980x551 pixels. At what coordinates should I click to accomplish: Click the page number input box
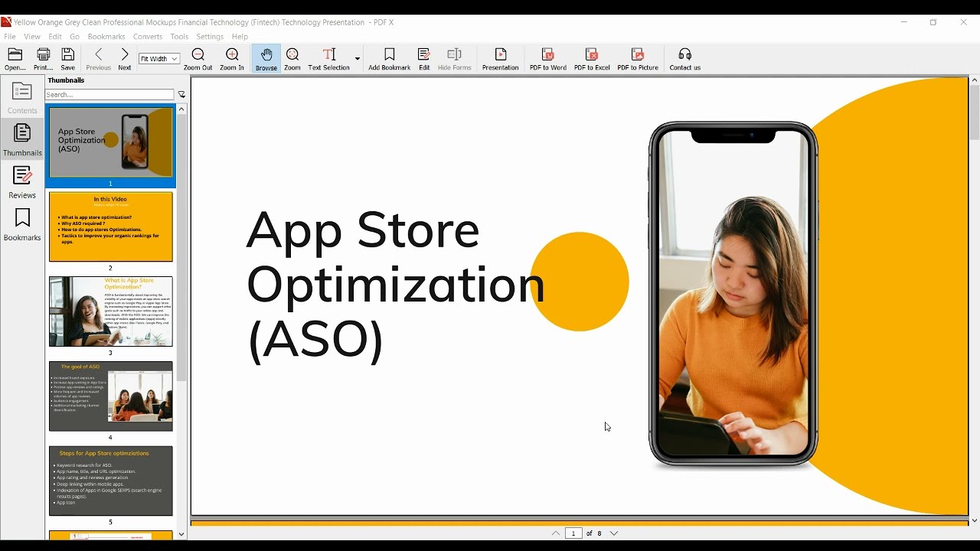(x=573, y=533)
